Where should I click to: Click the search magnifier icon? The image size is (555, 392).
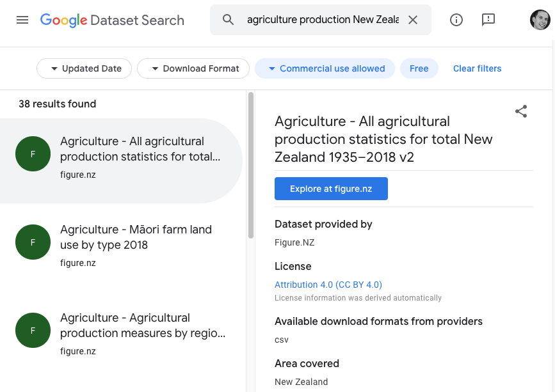click(x=229, y=20)
